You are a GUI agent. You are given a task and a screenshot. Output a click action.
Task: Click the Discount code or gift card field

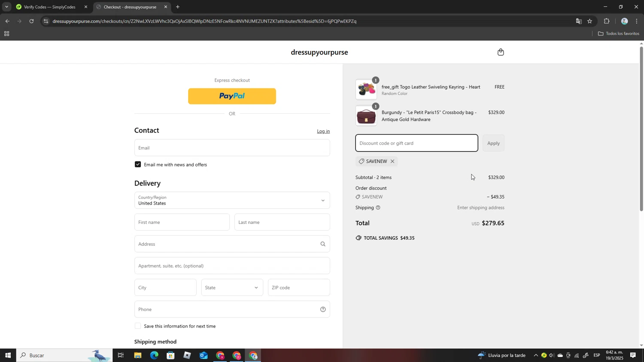tap(416, 143)
